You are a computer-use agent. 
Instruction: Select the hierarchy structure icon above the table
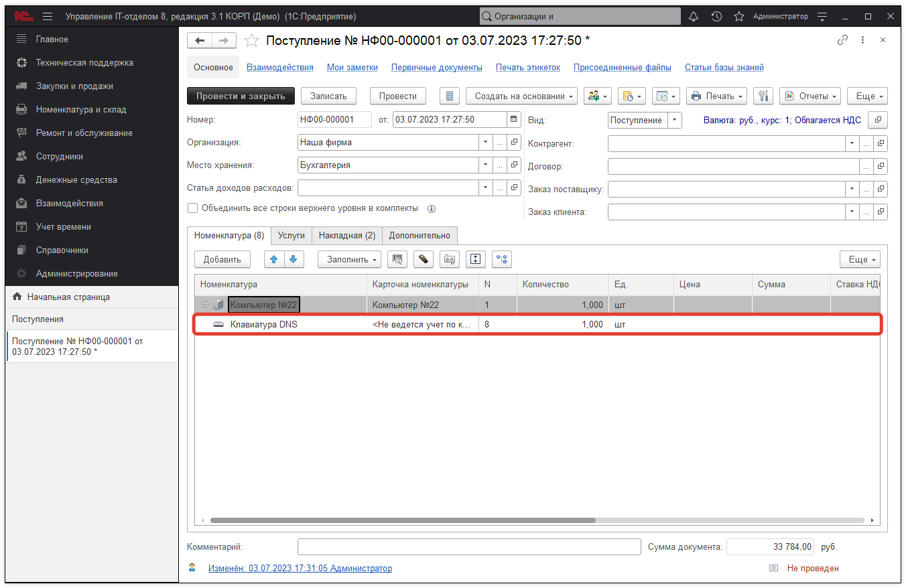point(501,259)
